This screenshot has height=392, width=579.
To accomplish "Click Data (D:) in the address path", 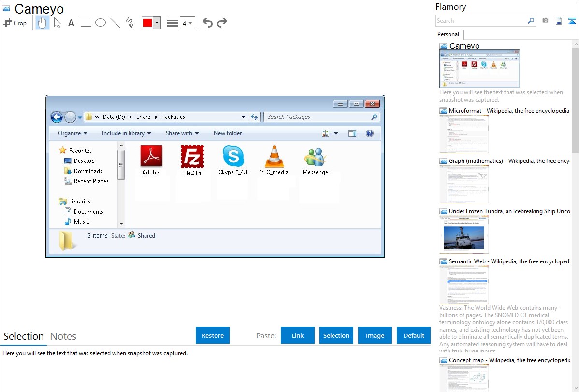I will pyautogui.click(x=114, y=117).
